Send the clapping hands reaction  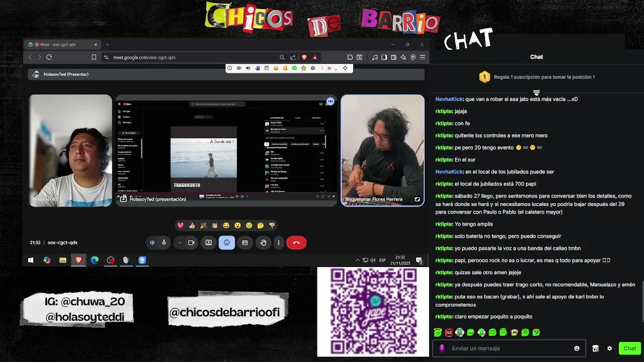pyautogui.click(x=215, y=225)
